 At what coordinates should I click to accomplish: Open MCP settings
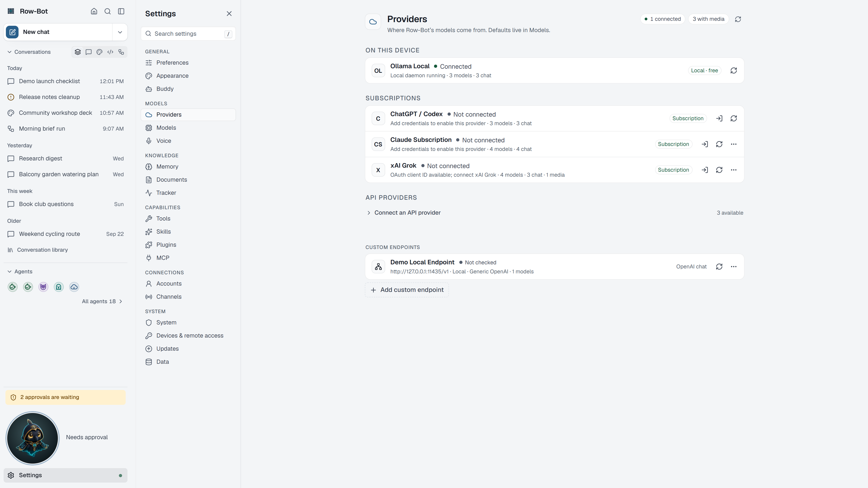click(188, 258)
